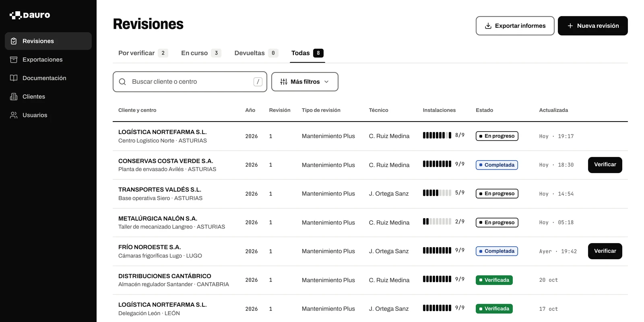This screenshot has height=322, width=644.
Task: Expand the Más filtros dropdown
Action: [305, 82]
